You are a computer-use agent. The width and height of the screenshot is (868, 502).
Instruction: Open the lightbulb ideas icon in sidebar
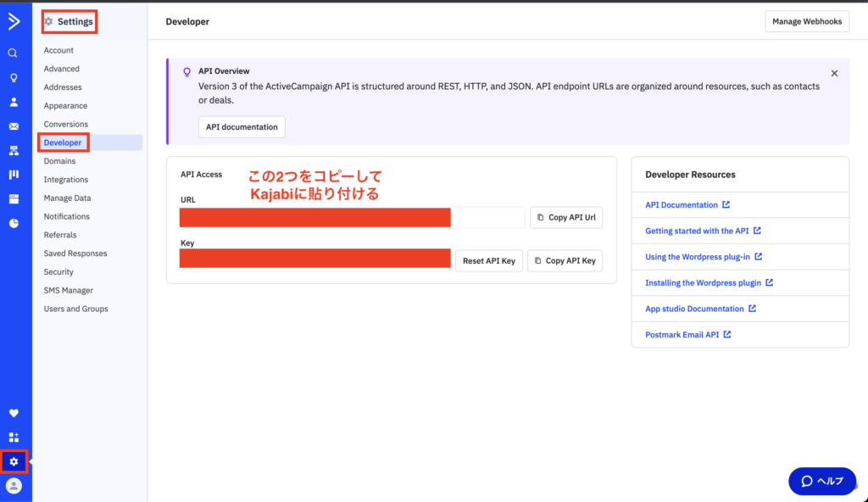(x=14, y=77)
